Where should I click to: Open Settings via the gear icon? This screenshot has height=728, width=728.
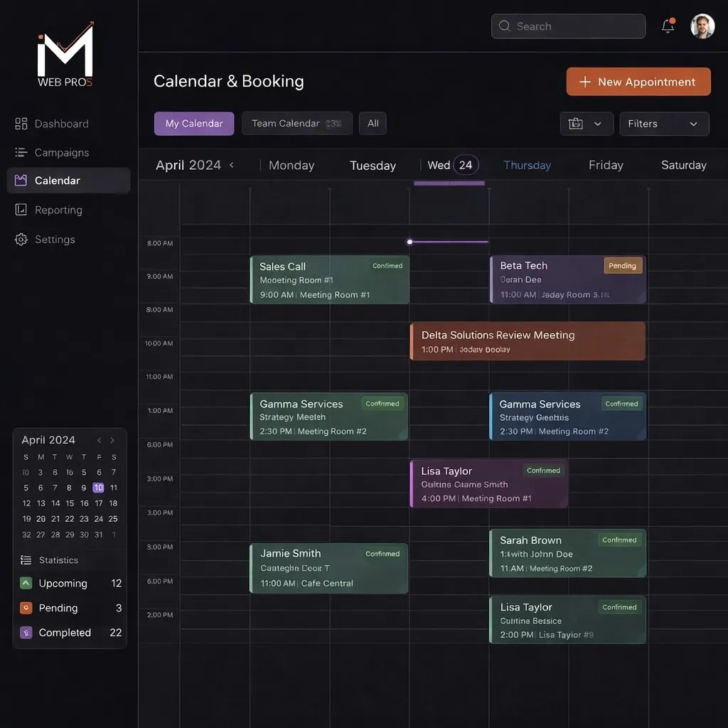click(21, 239)
